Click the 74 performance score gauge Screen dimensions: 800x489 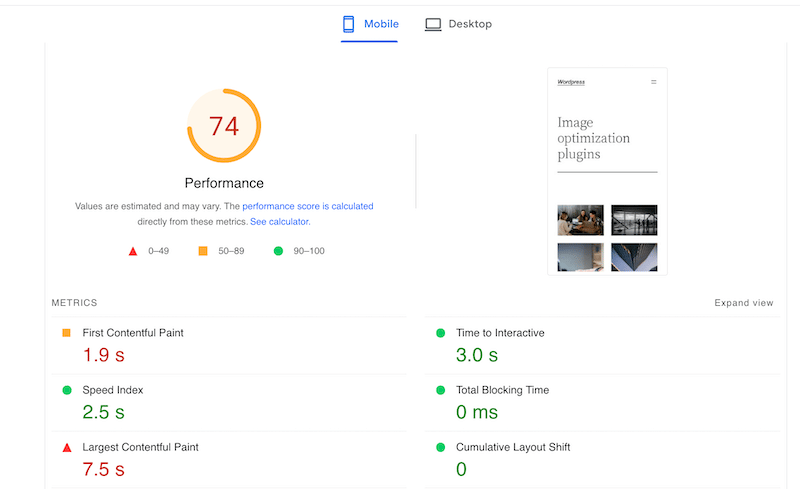point(224,126)
